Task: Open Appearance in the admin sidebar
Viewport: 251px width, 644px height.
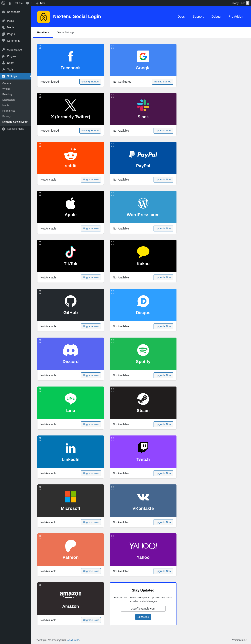Action: point(15,50)
